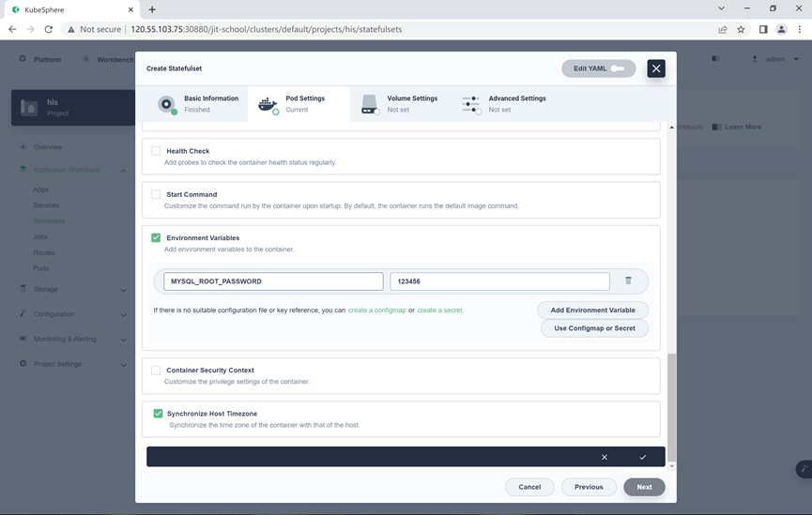Viewport: 812px width, 515px height.
Task: Switch to the Pod Settings step
Action: coord(299,104)
